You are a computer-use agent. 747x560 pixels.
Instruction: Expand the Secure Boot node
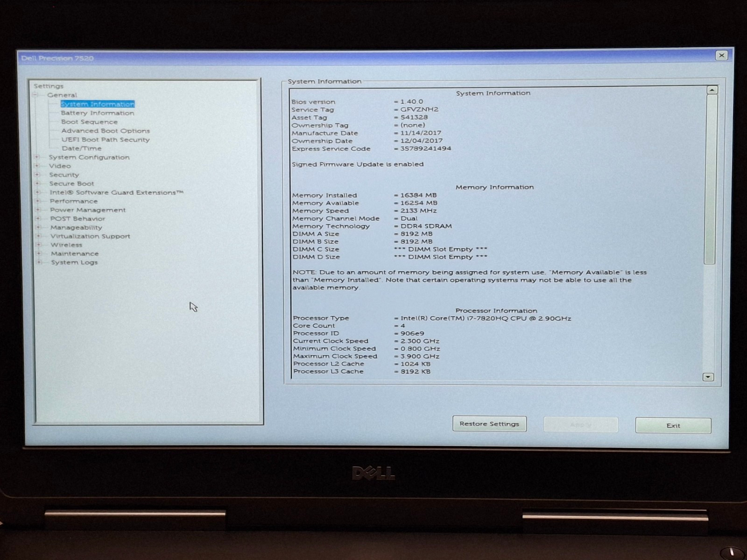click(37, 183)
